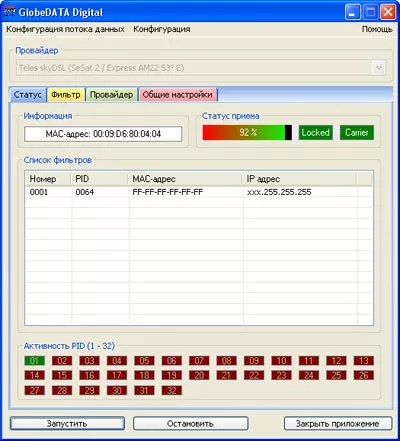Image resolution: width=400 pixels, height=441 pixels.
Task: Open the Конфигурация menu
Action: coord(162,29)
